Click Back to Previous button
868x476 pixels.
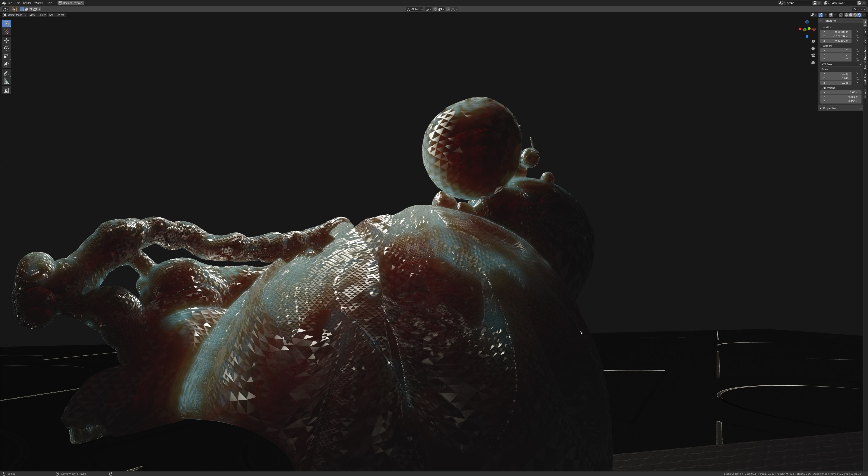pyautogui.click(x=71, y=3)
